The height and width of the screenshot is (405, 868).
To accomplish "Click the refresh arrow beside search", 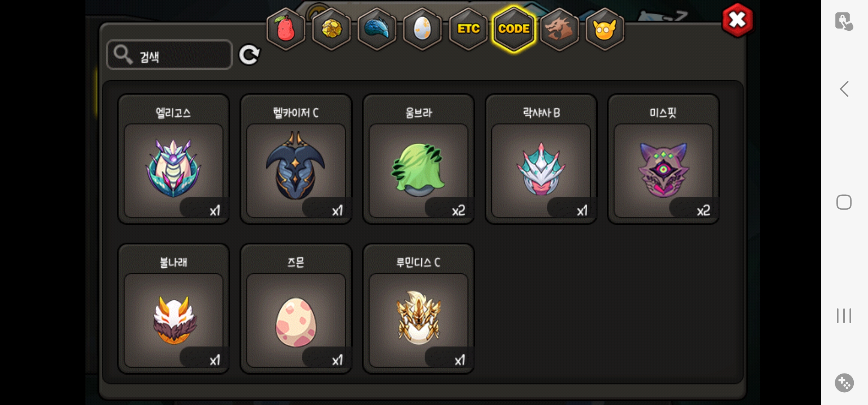I will point(249,55).
